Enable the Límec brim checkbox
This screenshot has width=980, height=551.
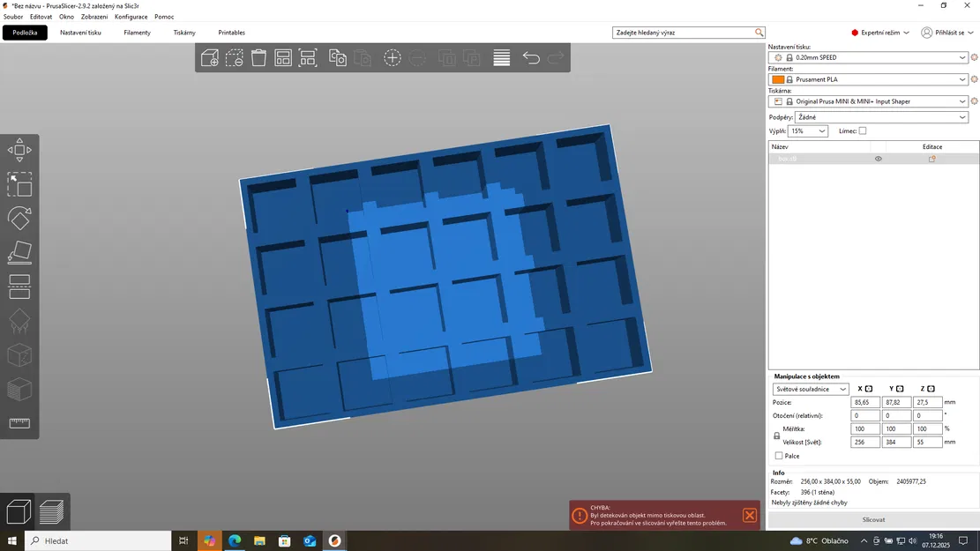point(863,131)
